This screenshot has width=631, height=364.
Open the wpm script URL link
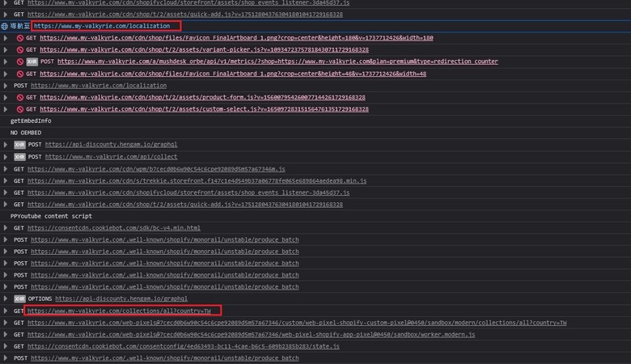pyautogui.click(x=156, y=169)
